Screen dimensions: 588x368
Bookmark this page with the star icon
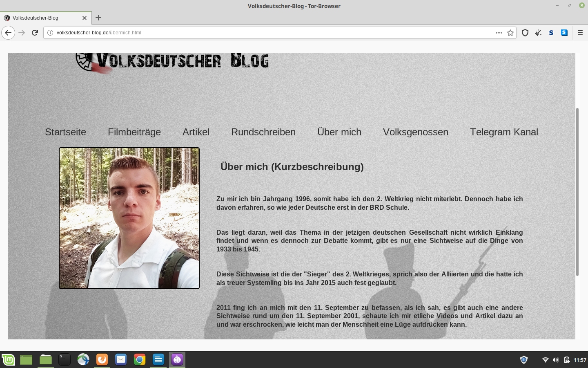coord(510,33)
